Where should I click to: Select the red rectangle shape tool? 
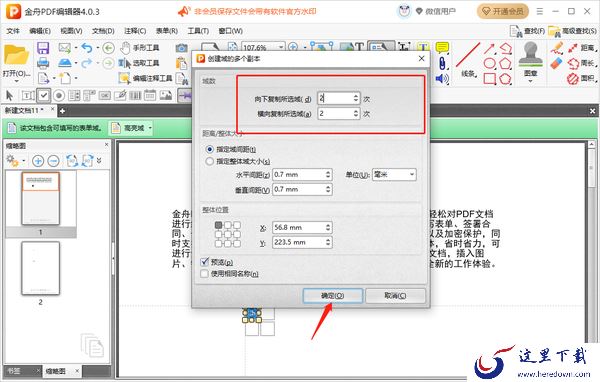pos(489,78)
